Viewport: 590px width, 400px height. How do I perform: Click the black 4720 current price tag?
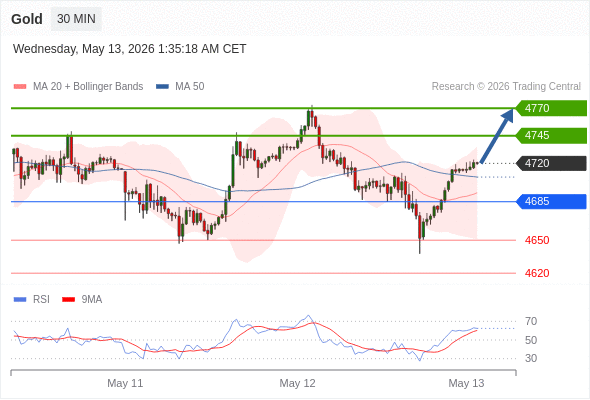point(551,163)
